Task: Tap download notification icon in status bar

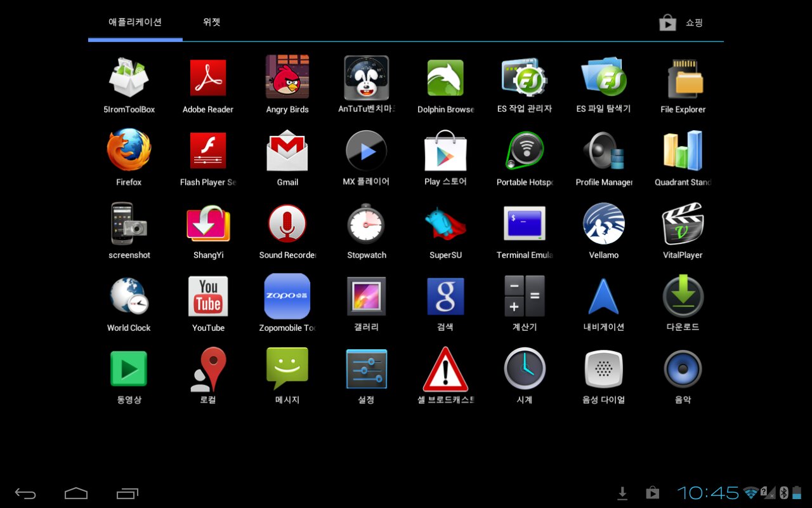Action: tap(623, 493)
